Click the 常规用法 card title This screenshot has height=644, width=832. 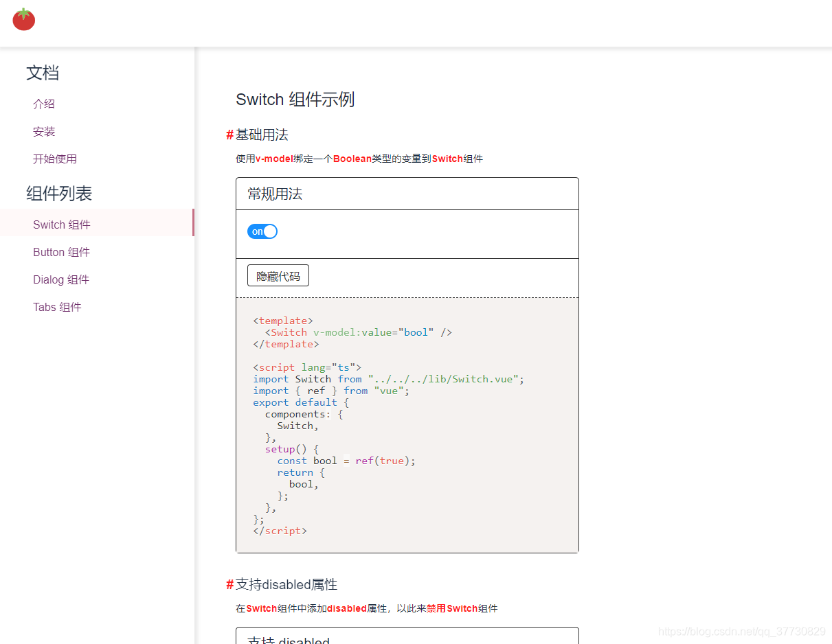(275, 194)
